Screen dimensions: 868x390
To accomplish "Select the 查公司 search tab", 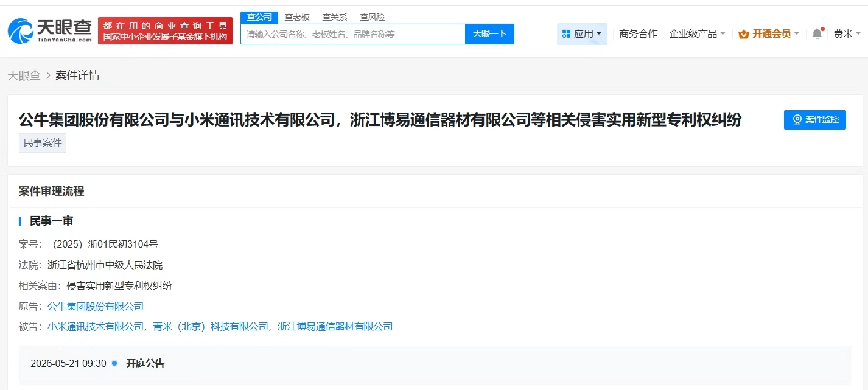I will point(259,17).
